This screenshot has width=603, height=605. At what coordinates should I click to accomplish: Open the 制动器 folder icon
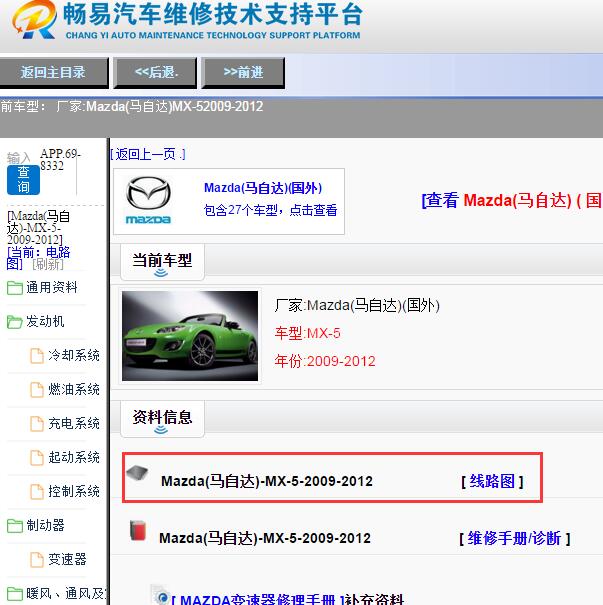point(15,525)
